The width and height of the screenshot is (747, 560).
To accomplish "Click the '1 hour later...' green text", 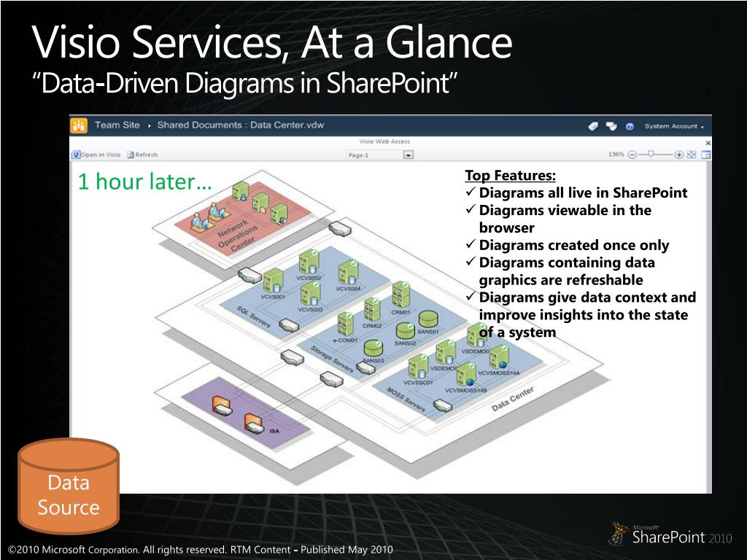I will click(x=145, y=182).
